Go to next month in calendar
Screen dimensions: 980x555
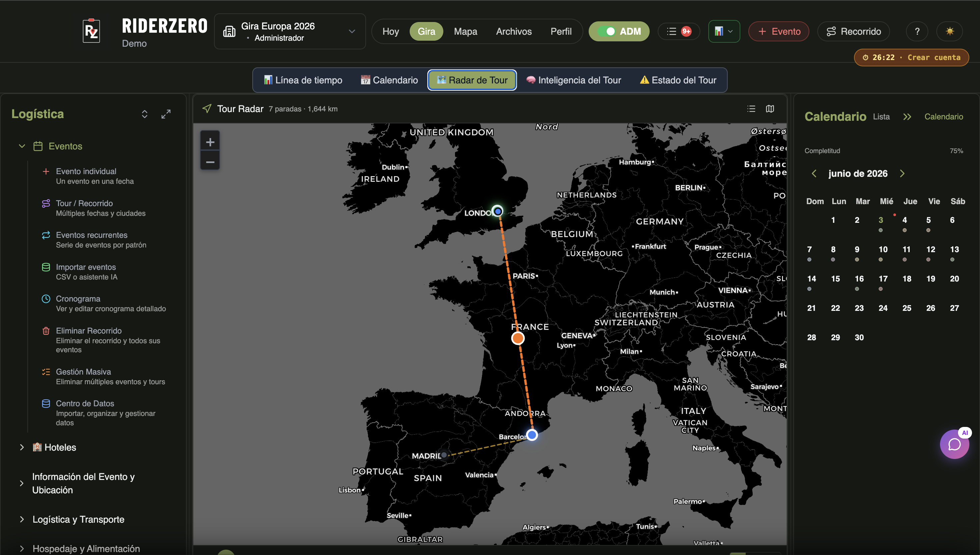902,173
